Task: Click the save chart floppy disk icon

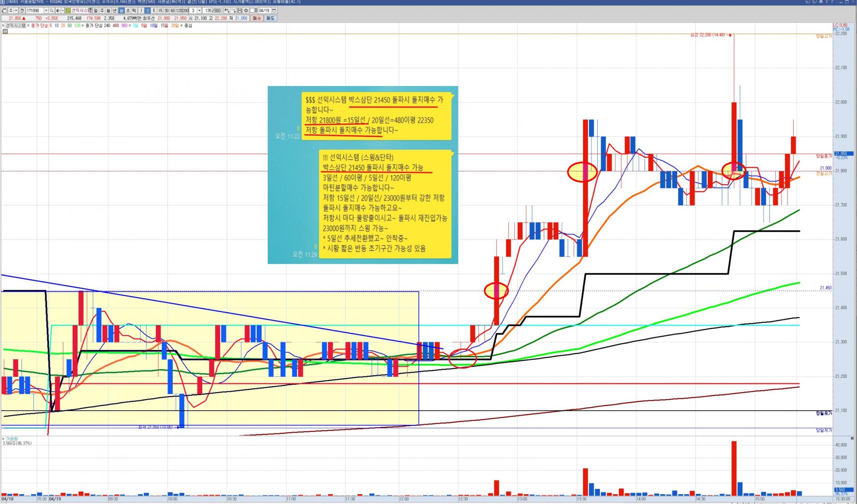Action: [x=240, y=10]
